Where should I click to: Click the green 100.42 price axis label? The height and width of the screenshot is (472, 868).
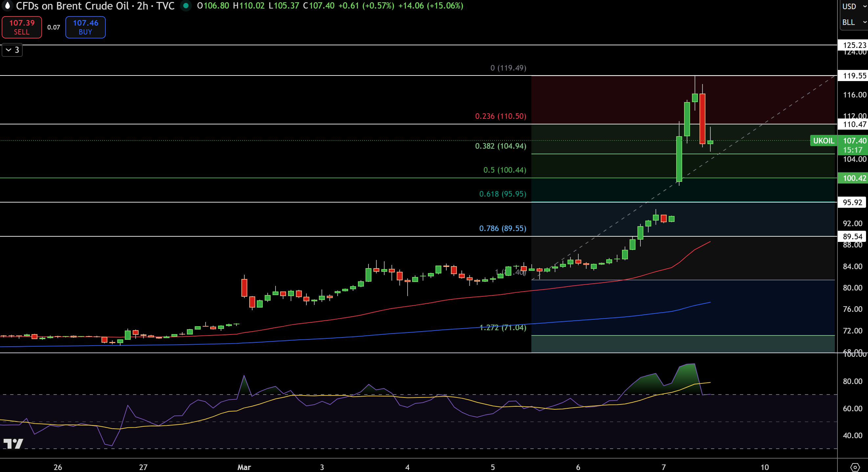(853, 178)
